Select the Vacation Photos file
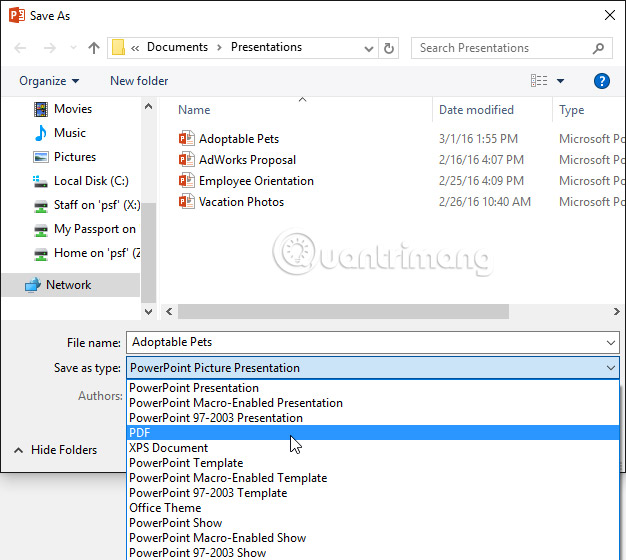This screenshot has height=560, width=626. (242, 202)
